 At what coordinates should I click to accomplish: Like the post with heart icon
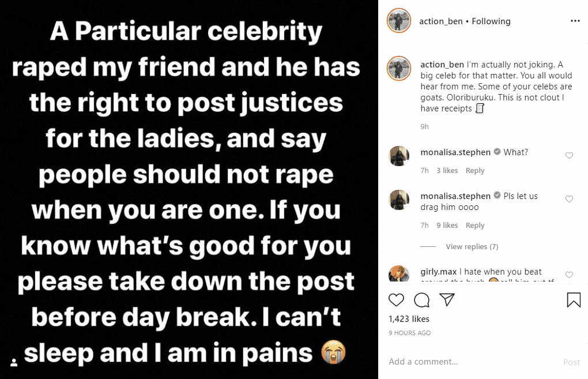(396, 300)
